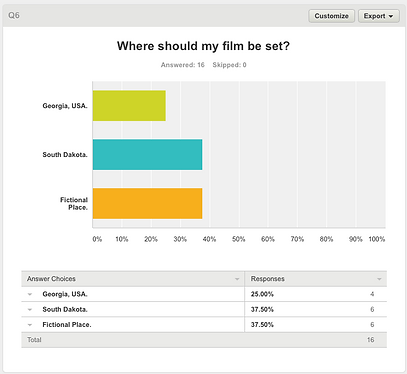Open the Answer Choices column dropdown arrow
Screen dimensions: 407x374
pyautogui.click(x=237, y=279)
